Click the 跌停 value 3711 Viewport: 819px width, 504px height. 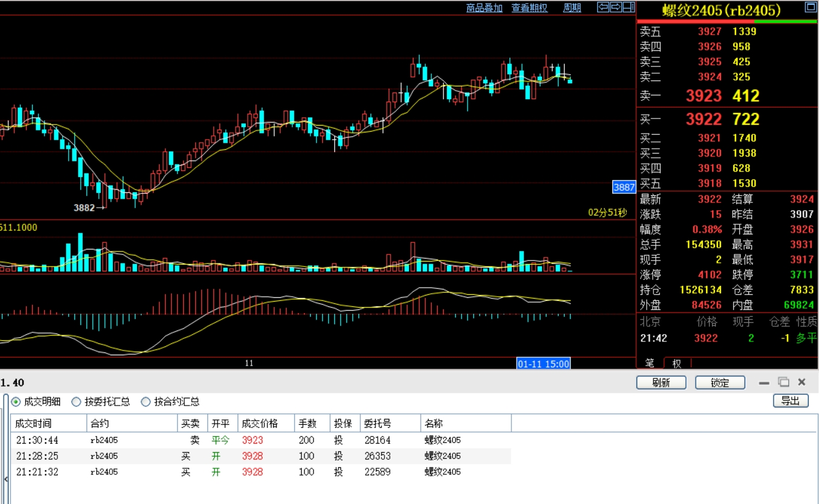pos(802,274)
